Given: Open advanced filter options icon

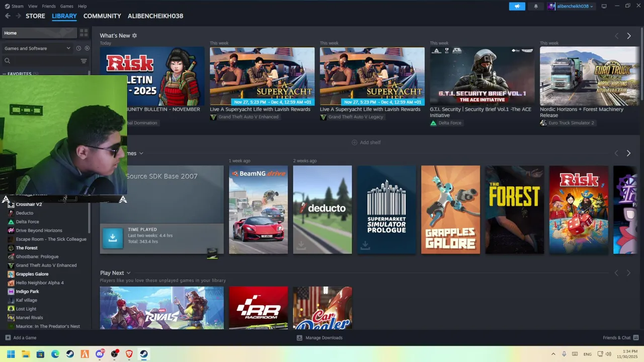Looking at the screenshot, I should pos(84,61).
